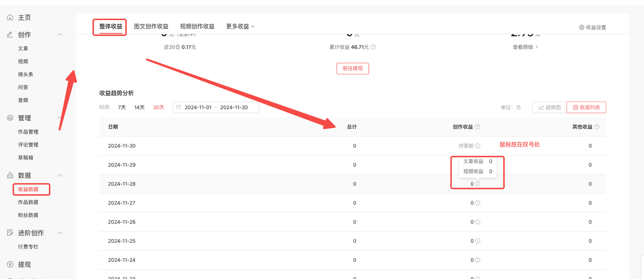644x279 pixels.
Task: Switch to 数据列表 table view
Action: (586, 108)
